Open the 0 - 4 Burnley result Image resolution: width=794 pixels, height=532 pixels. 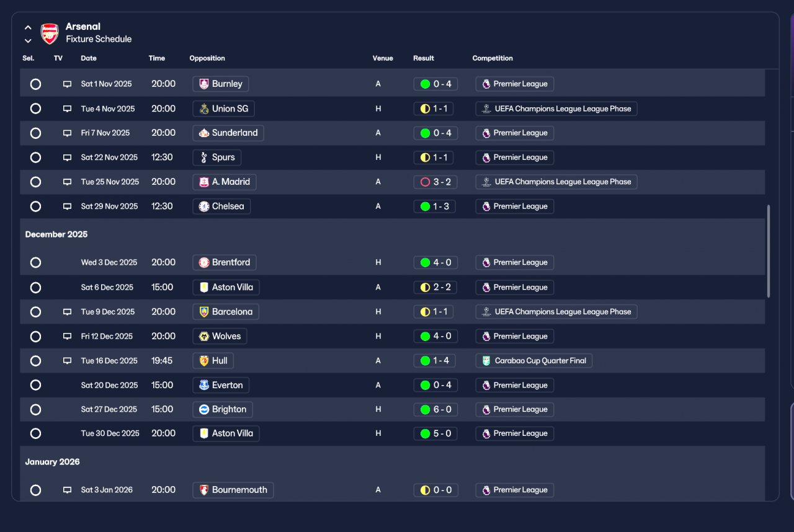coord(435,84)
